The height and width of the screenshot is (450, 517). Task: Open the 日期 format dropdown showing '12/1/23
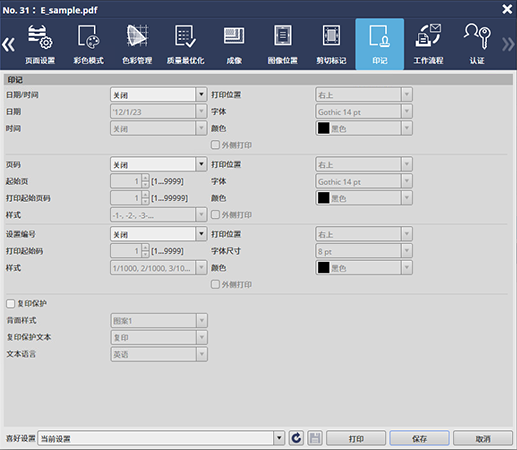point(158,111)
